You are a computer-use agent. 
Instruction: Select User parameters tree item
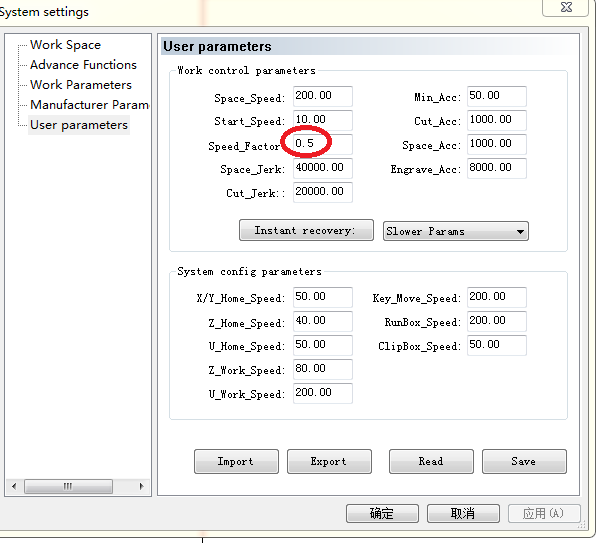pos(78,125)
